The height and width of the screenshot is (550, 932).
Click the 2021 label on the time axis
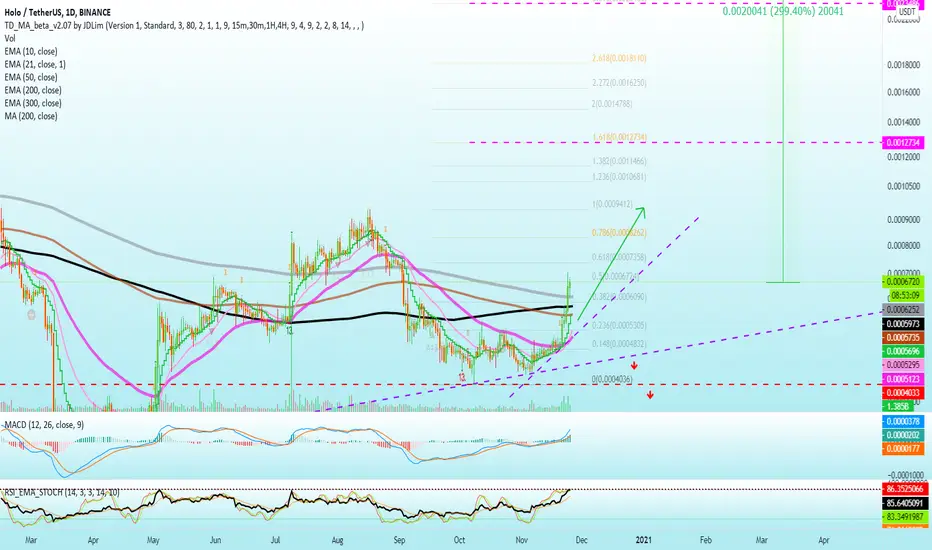click(x=643, y=540)
